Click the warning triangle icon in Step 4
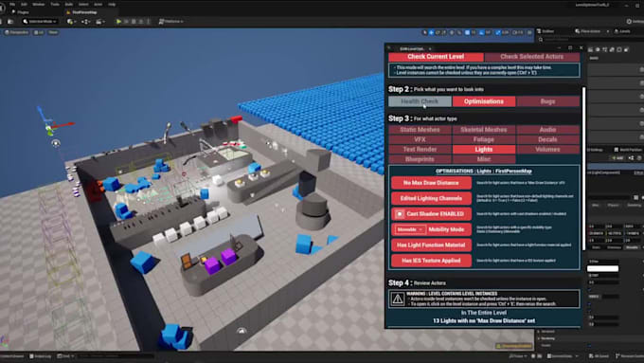 click(x=398, y=299)
